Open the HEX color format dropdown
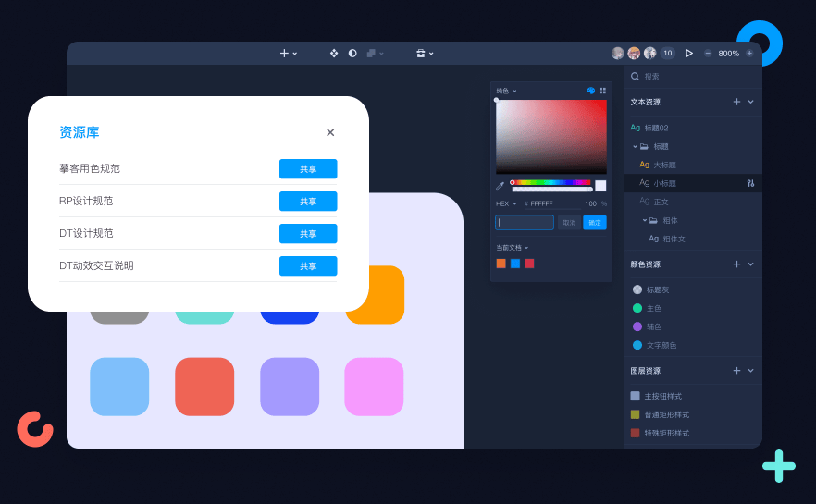Screen dimensions: 816x504 click(x=506, y=203)
